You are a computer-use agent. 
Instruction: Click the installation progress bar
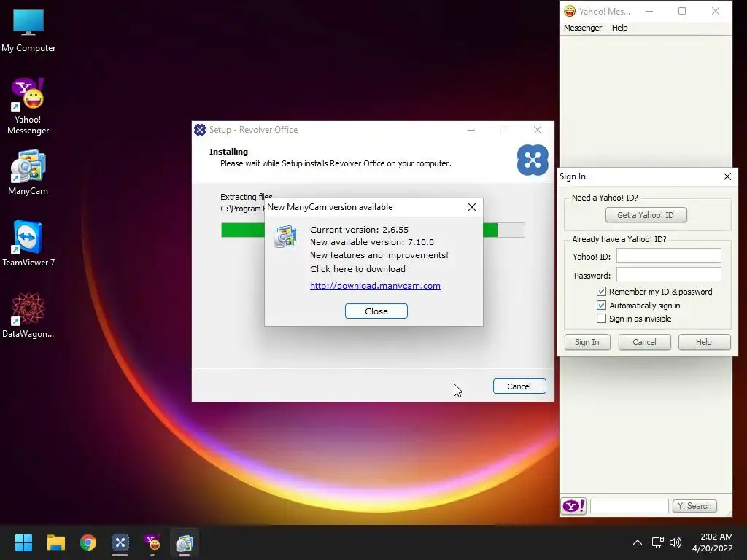pos(373,230)
